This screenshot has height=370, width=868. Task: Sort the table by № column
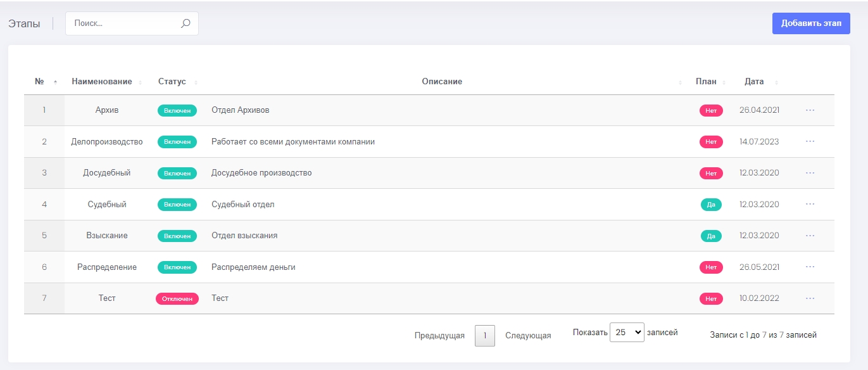click(x=39, y=82)
